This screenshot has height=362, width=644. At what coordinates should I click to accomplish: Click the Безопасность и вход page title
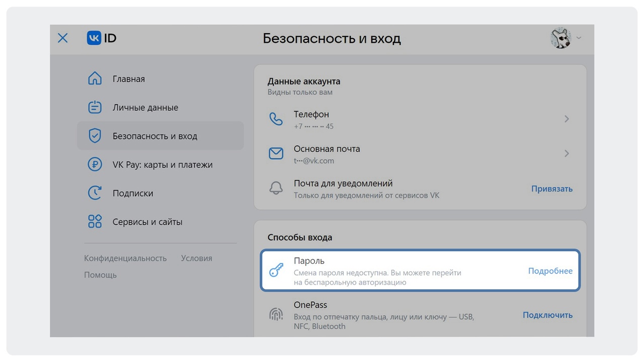(332, 39)
